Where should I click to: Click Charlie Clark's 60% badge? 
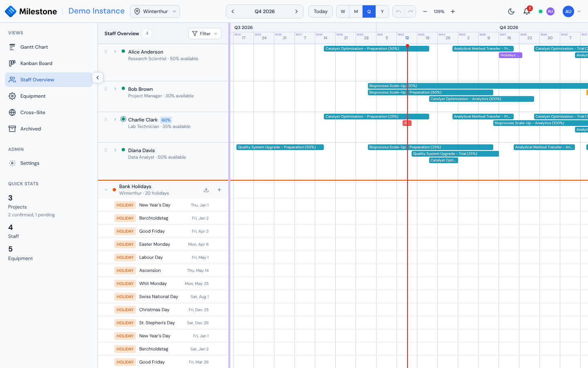click(x=166, y=120)
